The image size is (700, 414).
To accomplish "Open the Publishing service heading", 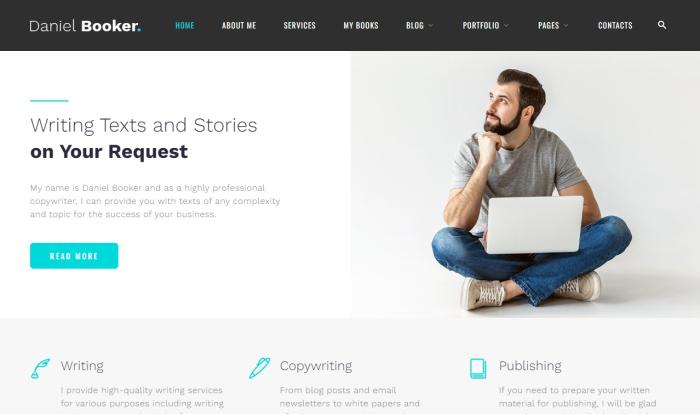I will (530, 366).
